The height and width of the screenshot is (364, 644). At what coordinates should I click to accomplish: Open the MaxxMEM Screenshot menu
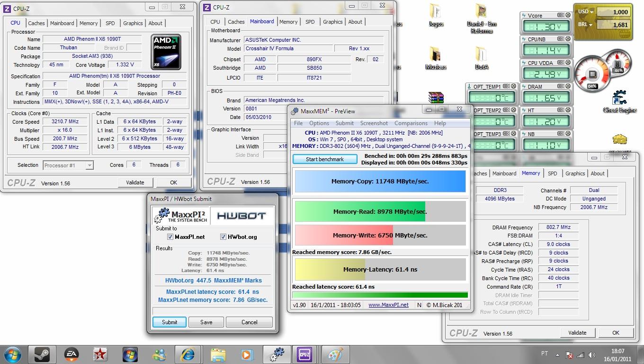click(374, 123)
